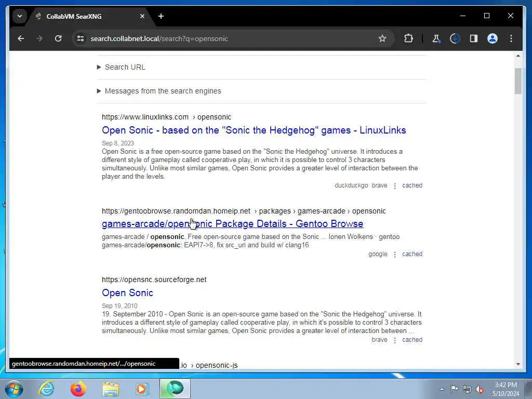Viewport: 532px width, 399px height.
Task: Open Chrome three-dot menu
Action: [x=511, y=38]
